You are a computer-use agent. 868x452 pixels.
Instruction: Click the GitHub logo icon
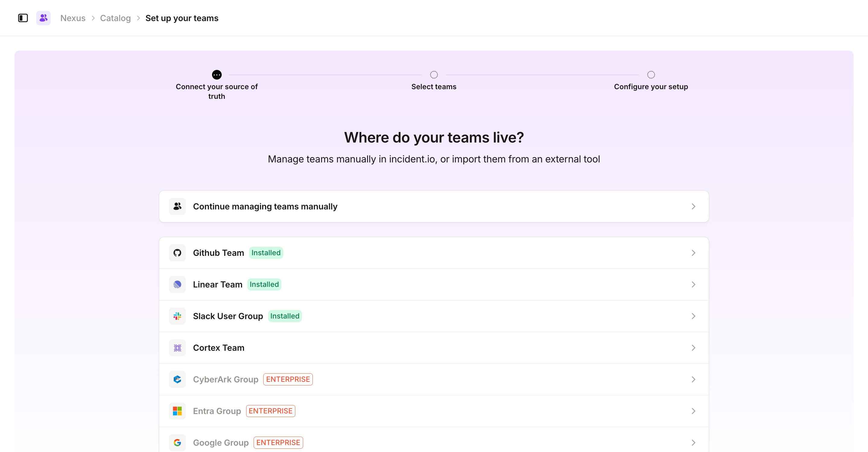(x=177, y=253)
